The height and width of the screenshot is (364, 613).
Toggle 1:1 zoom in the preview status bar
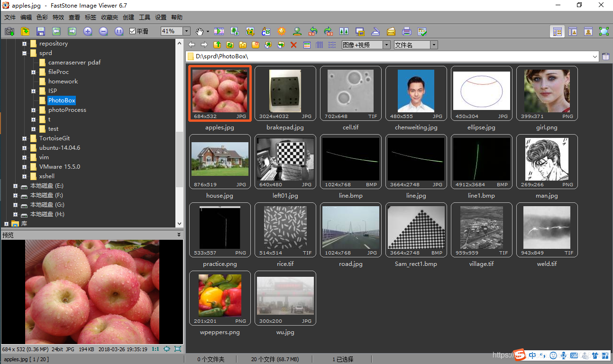[156, 349]
